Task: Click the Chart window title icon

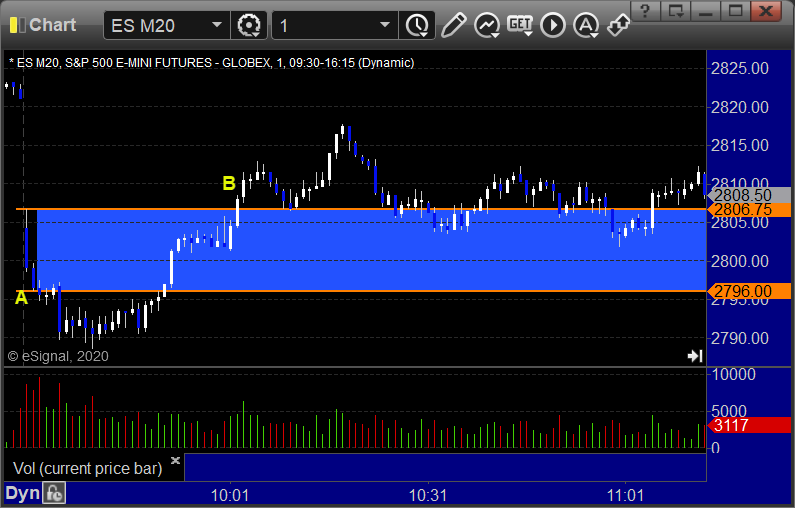Action: pos(18,25)
